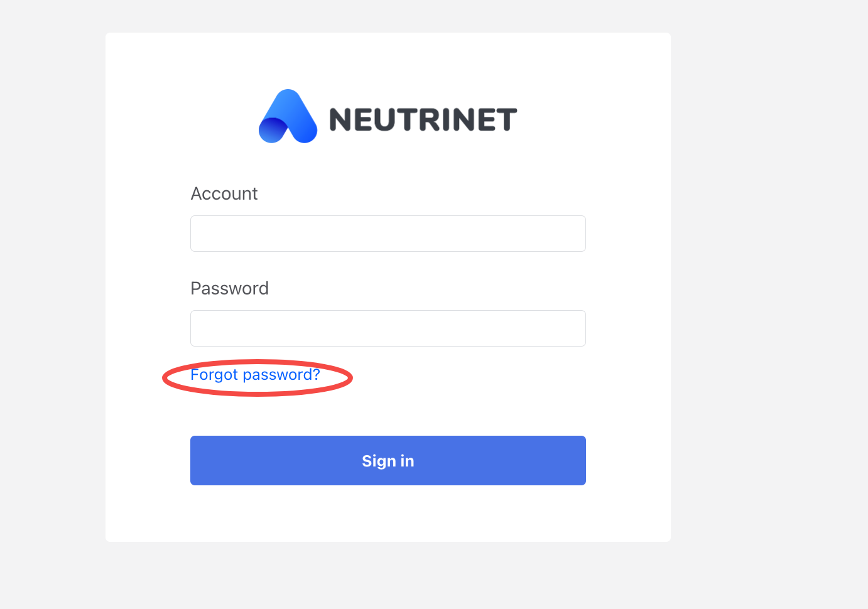Click the Account field label
The height and width of the screenshot is (609, 868).
click(x=224, y=193)
